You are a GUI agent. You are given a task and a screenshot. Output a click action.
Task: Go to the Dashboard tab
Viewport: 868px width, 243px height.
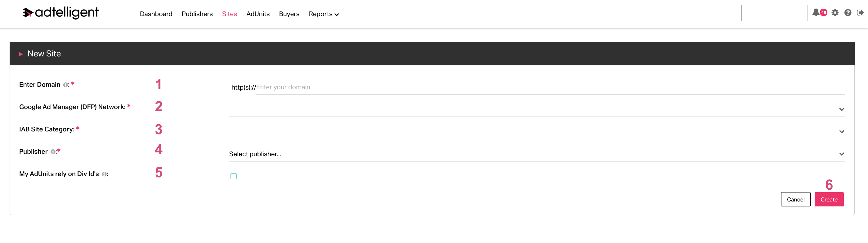[x=156, y=14]
